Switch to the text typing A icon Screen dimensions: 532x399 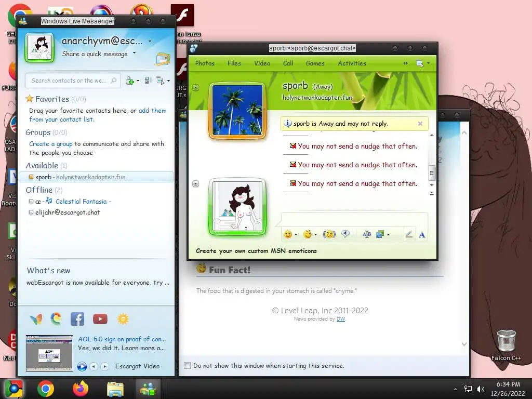click(x=422, y=234)
